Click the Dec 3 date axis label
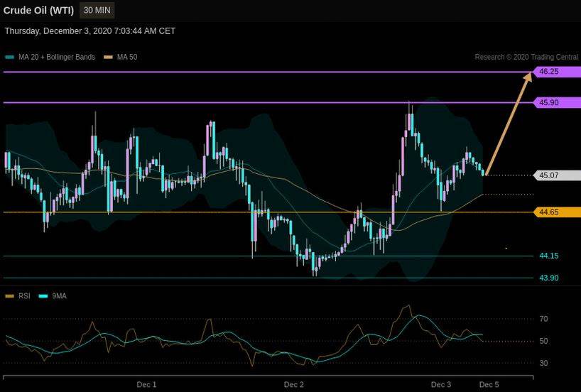Image resolution: width=581 pixels, height=392 pixels. 441,385
